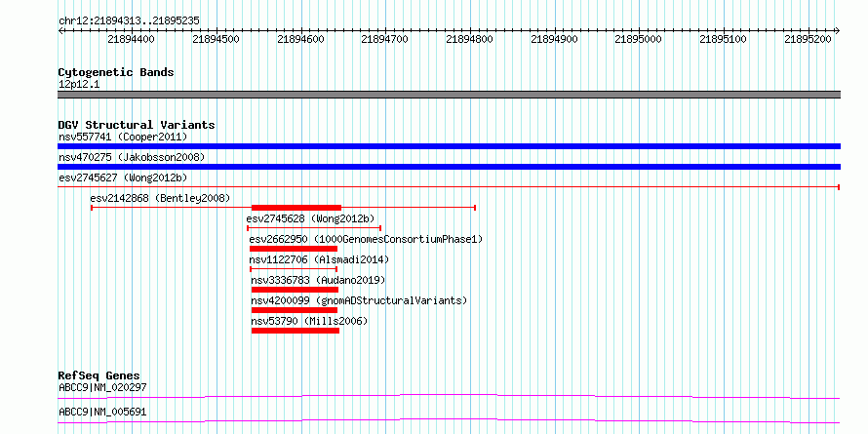
Task: Click thick red block of esv2142868 variant
Action: (x=296, y=208)
